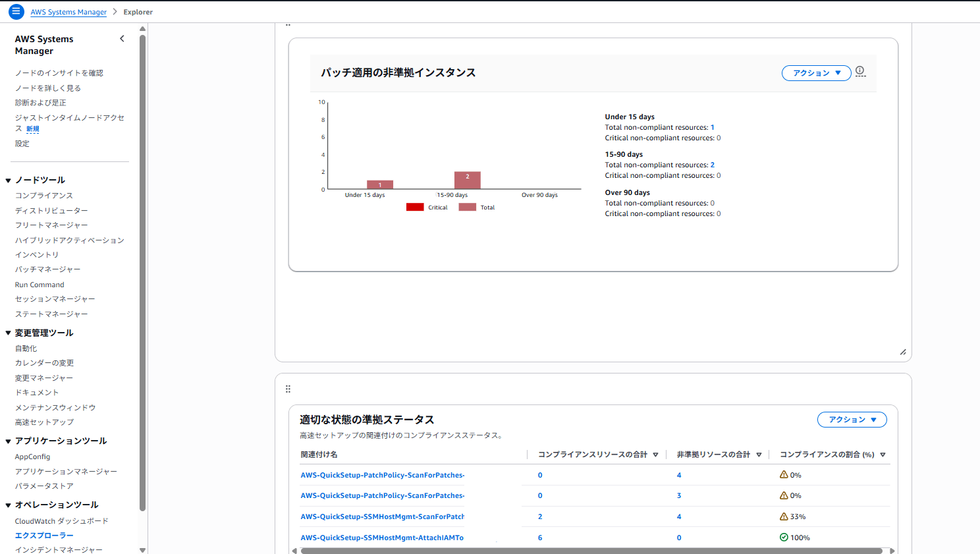Image resolution: width=980 pixels, height=554 pixels.
Task: Click the 新規 badge in the sidebar
Action: tap(33, 129)
